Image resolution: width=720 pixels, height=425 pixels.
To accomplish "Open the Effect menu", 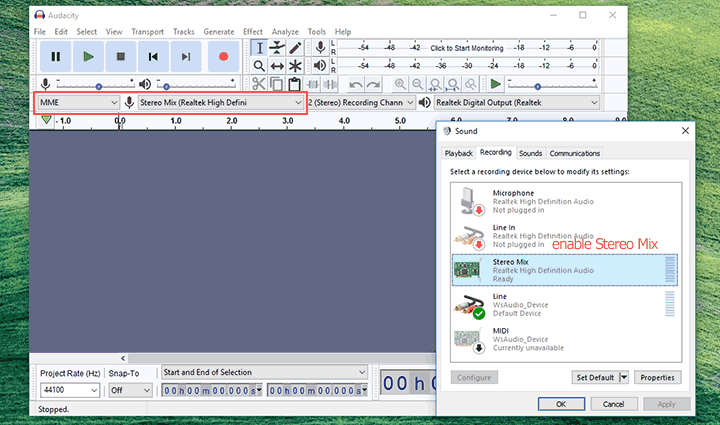I will pyautogui.click(x=252, y=32).
